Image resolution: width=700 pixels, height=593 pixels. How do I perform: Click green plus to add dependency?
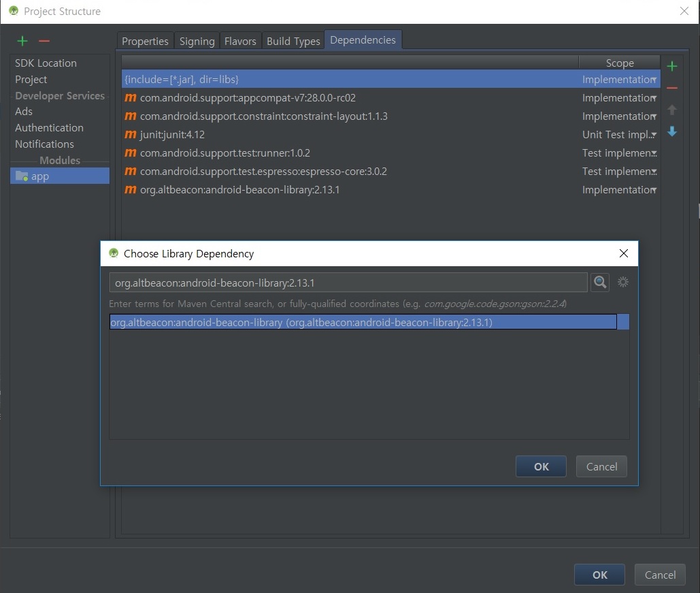672,67
